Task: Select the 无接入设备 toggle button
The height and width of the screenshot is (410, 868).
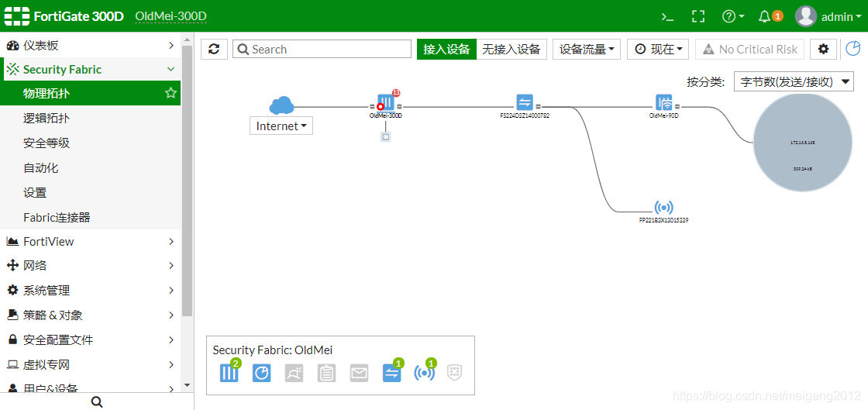Action: pyautogui.click(x=511, y=50)
